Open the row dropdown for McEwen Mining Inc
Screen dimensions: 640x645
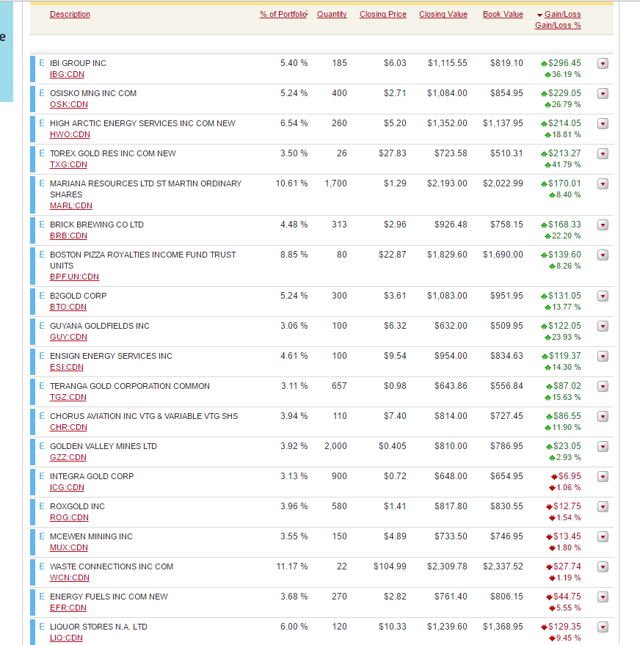(x=603, y=536)
